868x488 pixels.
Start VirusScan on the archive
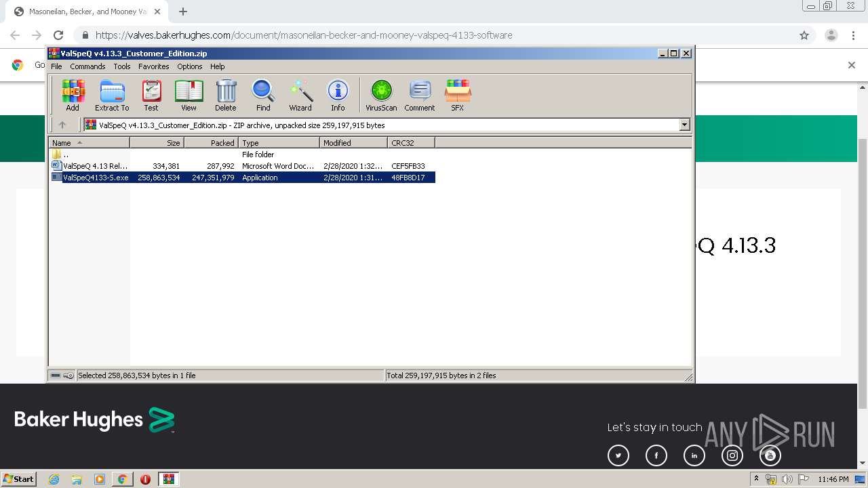click(381, 95)
